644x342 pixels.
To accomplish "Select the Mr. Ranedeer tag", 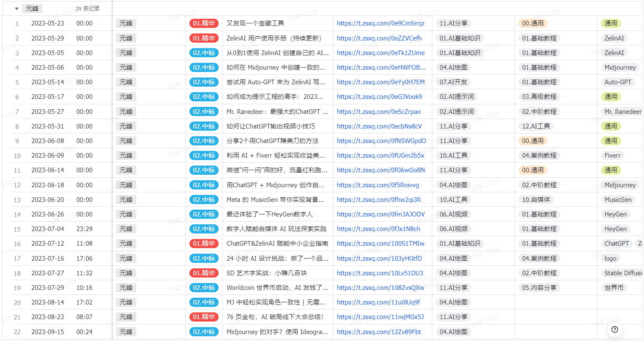I will coord(622,112).
